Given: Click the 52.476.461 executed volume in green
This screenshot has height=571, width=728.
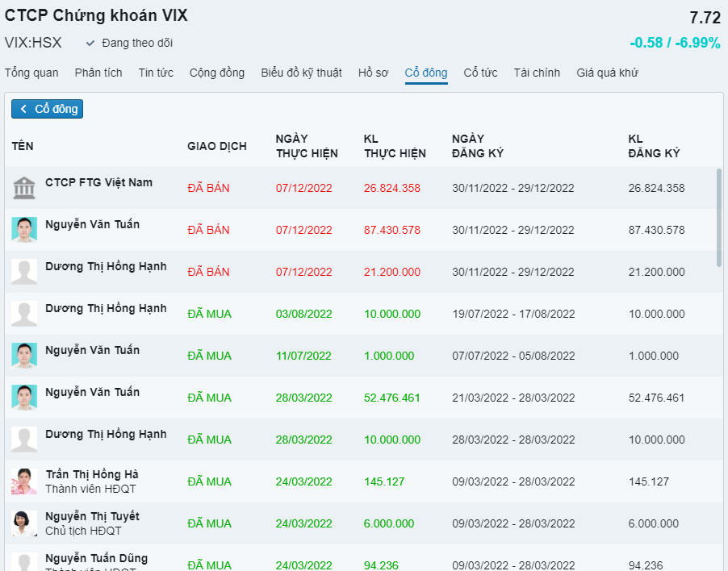Looking at the screenshot, I should [392, 398].
